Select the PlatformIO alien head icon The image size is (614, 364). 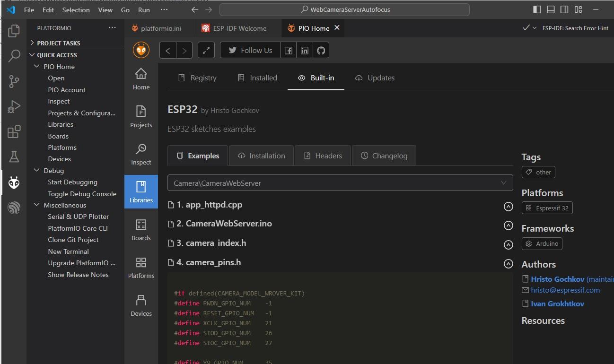(14, 183)
